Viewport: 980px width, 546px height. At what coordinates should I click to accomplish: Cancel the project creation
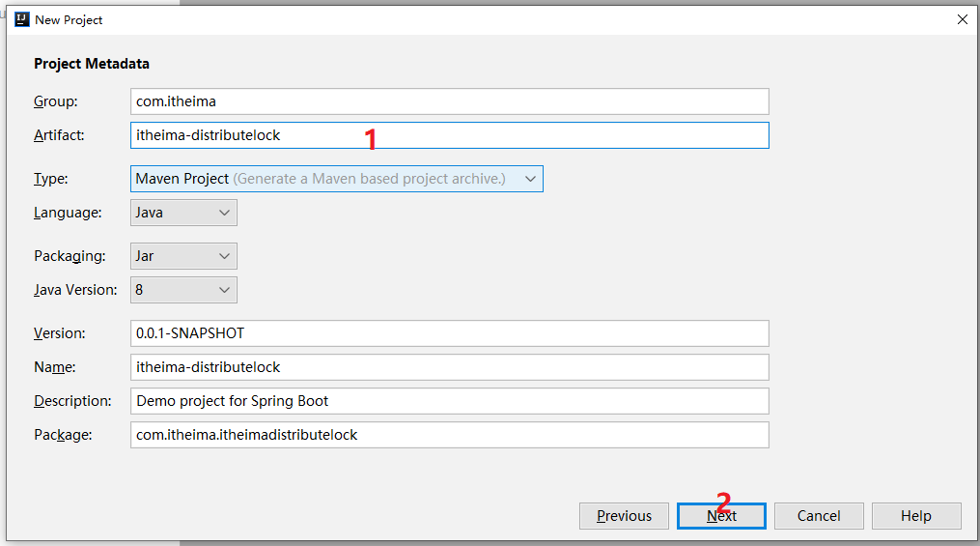[x=819, y=516]
